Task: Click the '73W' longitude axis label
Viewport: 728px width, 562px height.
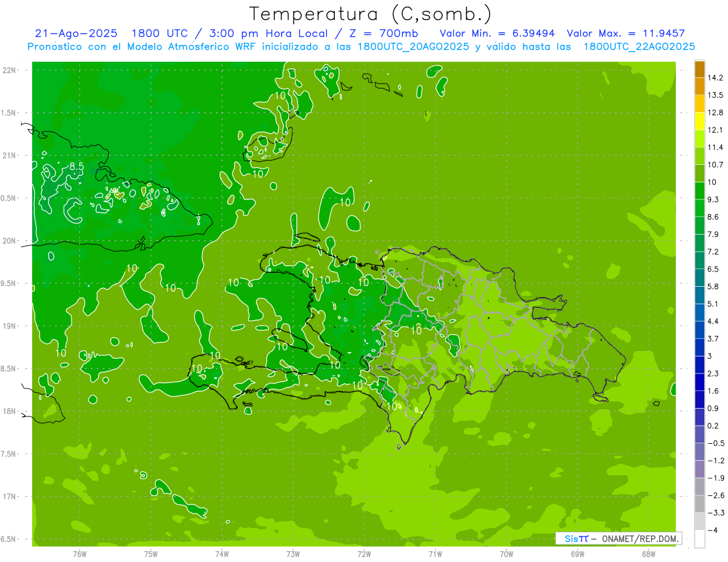Action: [x=293, y=554]
